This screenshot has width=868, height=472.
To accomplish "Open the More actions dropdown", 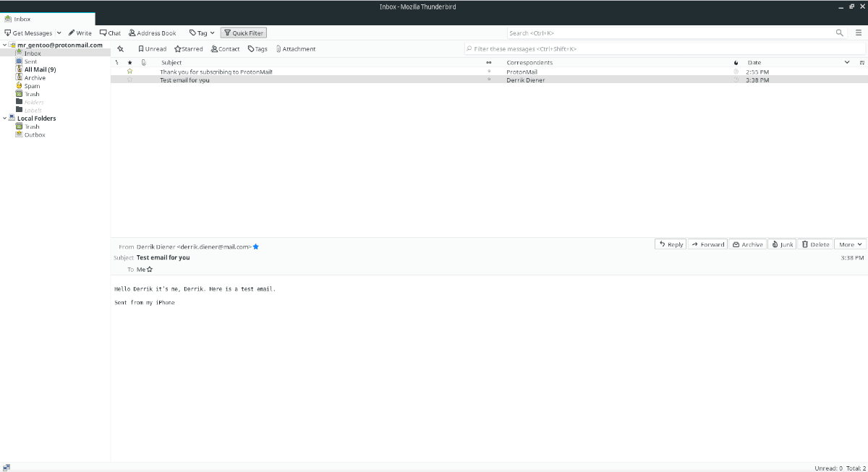I will click(x=850, y=244).
